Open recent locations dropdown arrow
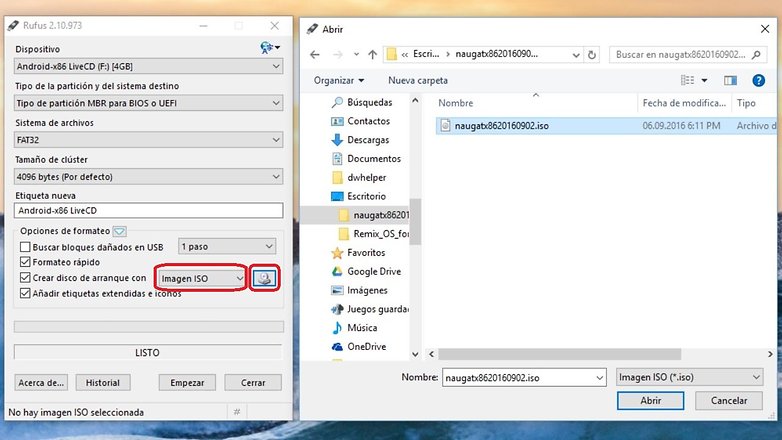Image resolution: width=782 pixels, height=440 pixels. click(356, 54)
